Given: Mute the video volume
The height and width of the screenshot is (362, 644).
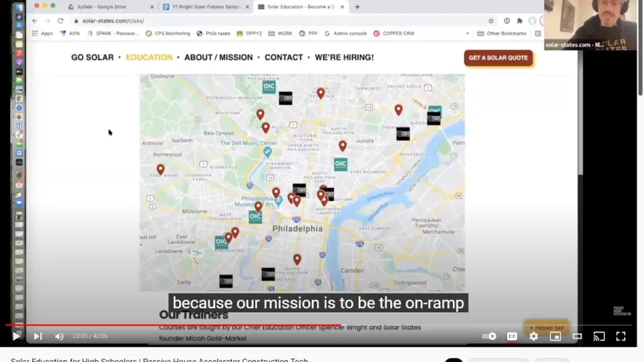Looking at the screenshot, I should click(x=59, y=336).
